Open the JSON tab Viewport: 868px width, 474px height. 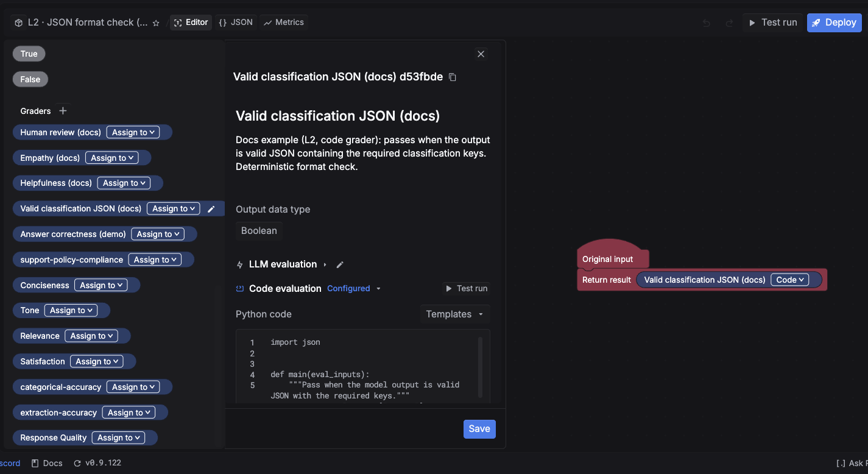tap(236, 23)
